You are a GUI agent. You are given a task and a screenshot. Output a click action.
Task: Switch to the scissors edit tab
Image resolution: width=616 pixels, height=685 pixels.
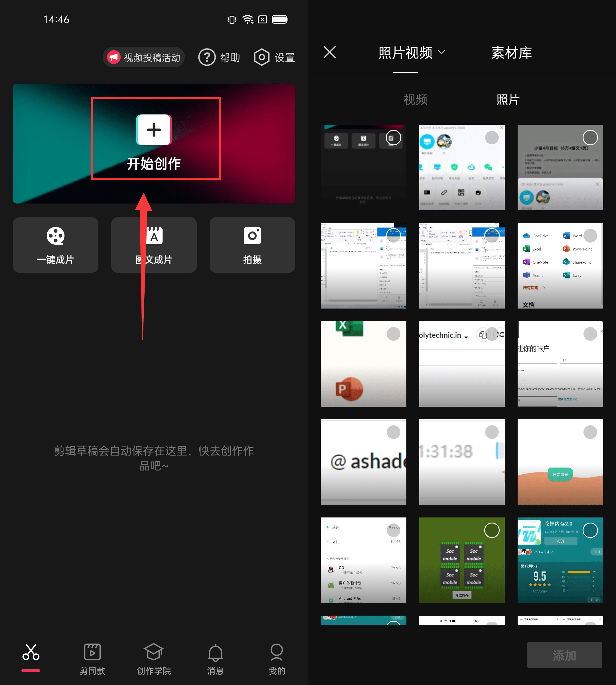pos(31,657)
